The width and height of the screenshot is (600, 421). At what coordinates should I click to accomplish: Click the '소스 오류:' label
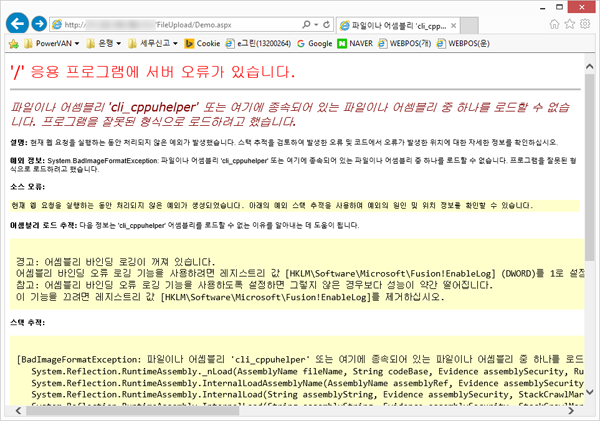[28, 187]
